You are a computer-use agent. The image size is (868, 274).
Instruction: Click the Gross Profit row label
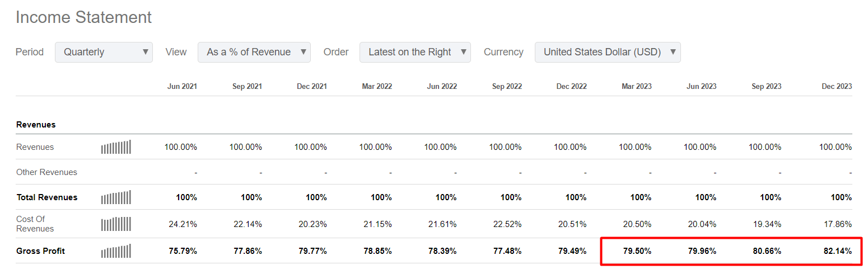(40, 251)
